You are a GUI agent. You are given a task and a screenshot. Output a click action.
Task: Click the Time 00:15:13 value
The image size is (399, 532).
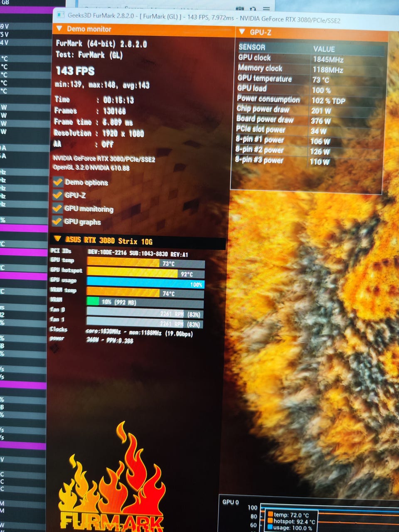tap(118, 100)
